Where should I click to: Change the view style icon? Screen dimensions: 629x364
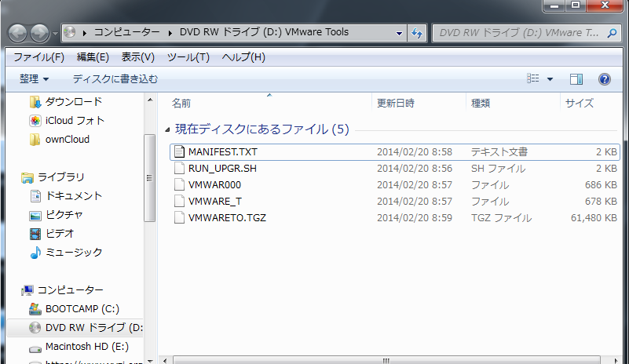click(x=532, y=78)
